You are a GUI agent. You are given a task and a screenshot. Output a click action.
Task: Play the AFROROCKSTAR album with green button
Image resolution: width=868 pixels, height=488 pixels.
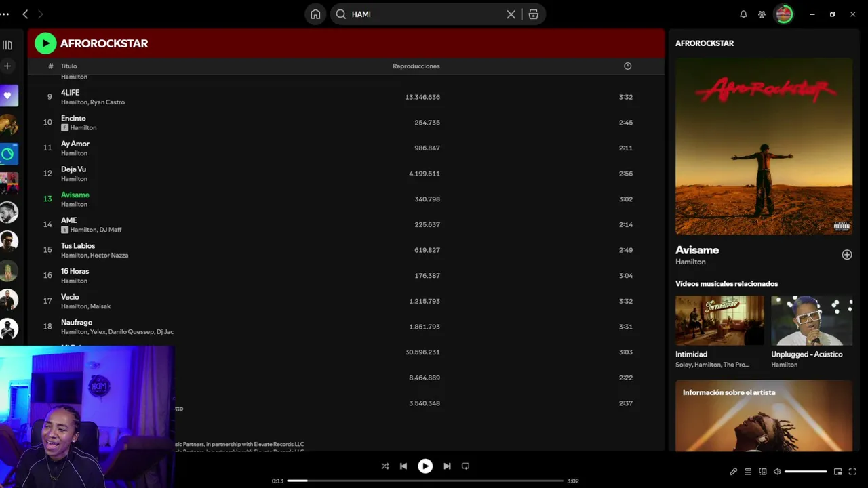45,43
